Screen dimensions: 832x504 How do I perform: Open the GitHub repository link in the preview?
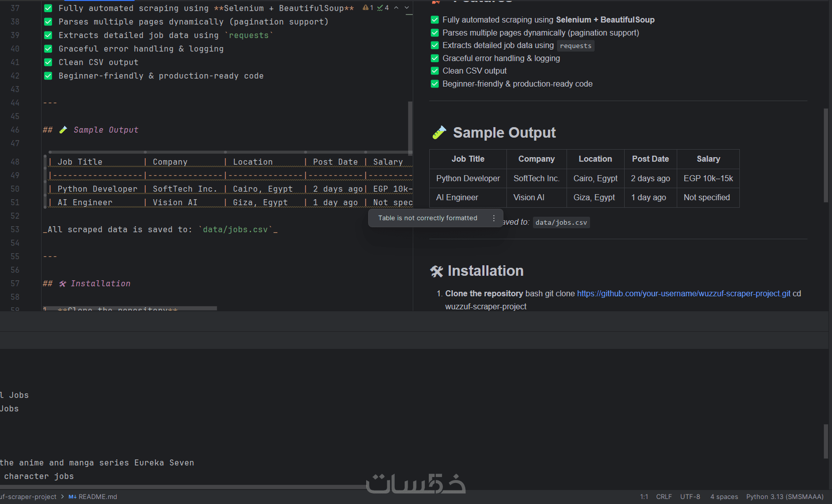coord(684,294)
